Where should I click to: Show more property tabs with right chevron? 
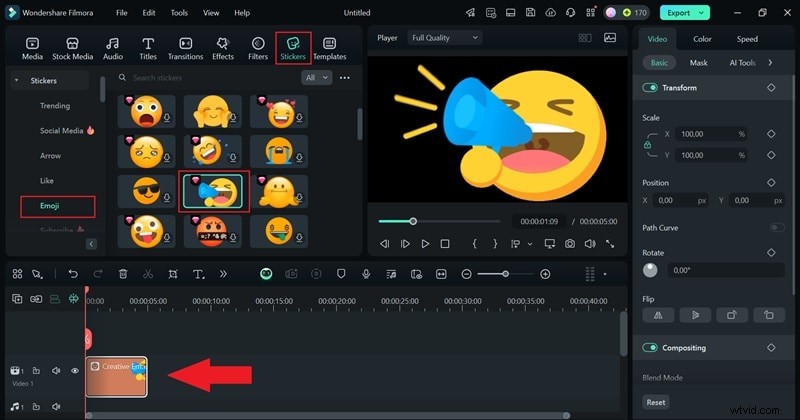tap(770, 63)
